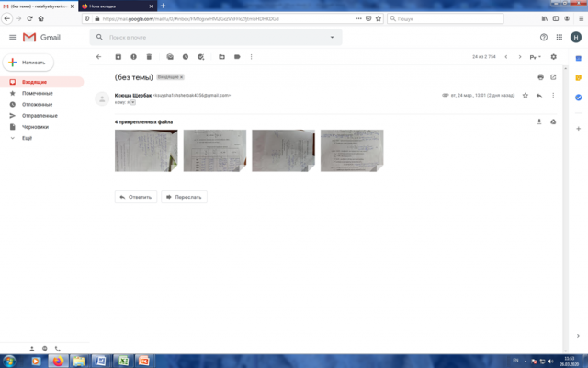This screenshot has height=368, width=588.
Task: Open the Gmail main menu hamburger
Action: click(12, 37)
